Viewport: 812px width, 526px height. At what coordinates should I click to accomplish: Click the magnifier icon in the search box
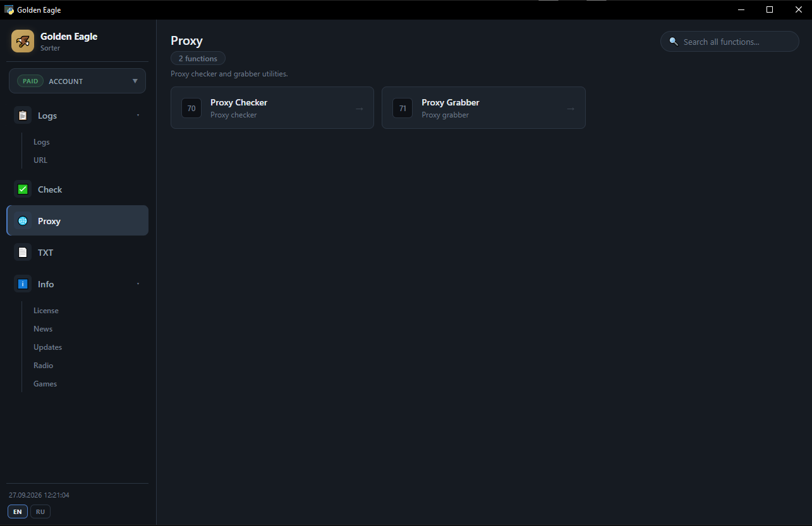(674, 42)
